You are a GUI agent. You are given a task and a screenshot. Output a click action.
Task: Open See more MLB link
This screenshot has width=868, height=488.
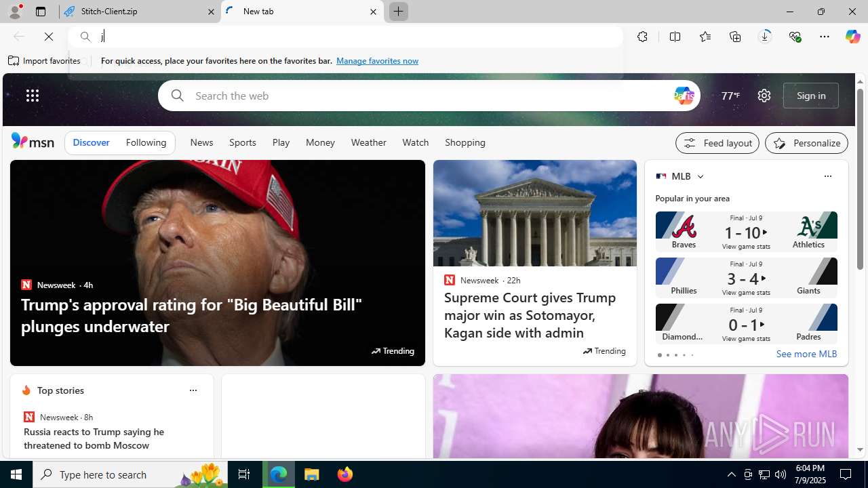(x=806, y=354)
